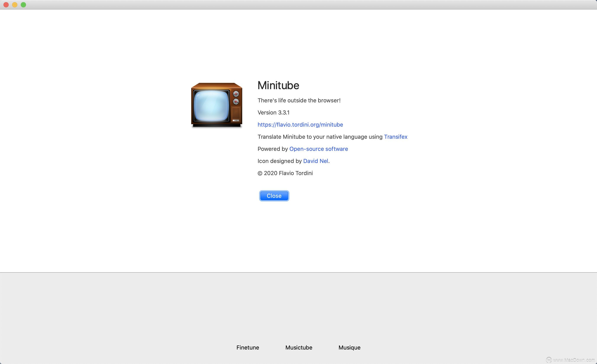Click the tagline about life outside the browser
Viewport: 597px width, 364px height.
299,100
